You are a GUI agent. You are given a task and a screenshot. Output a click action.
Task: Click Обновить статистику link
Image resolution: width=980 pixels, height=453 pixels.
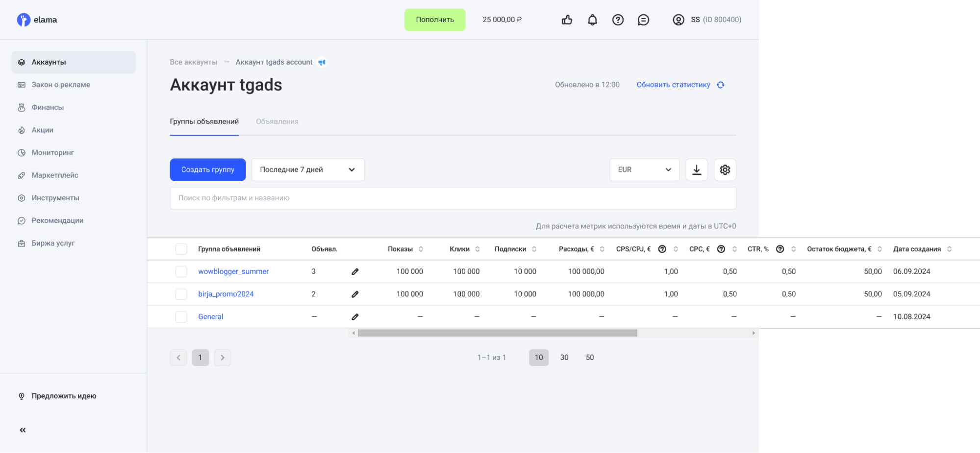674,85
